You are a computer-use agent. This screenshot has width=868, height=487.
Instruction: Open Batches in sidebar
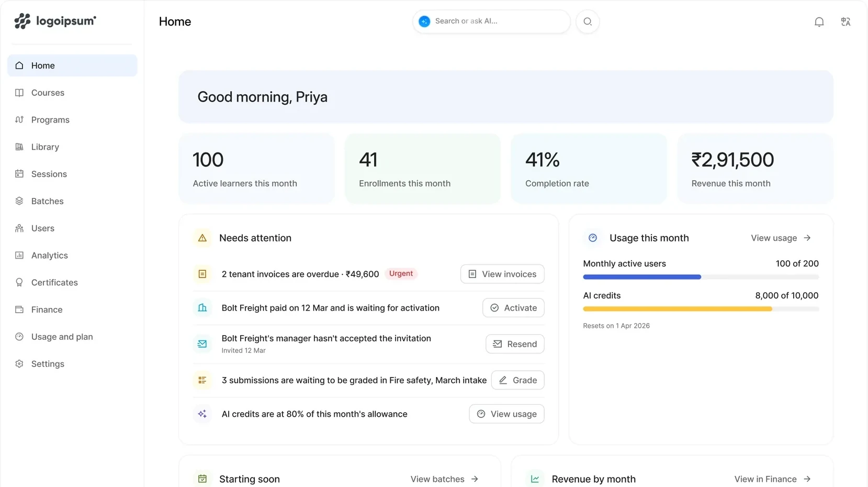[x=72, y=201]
